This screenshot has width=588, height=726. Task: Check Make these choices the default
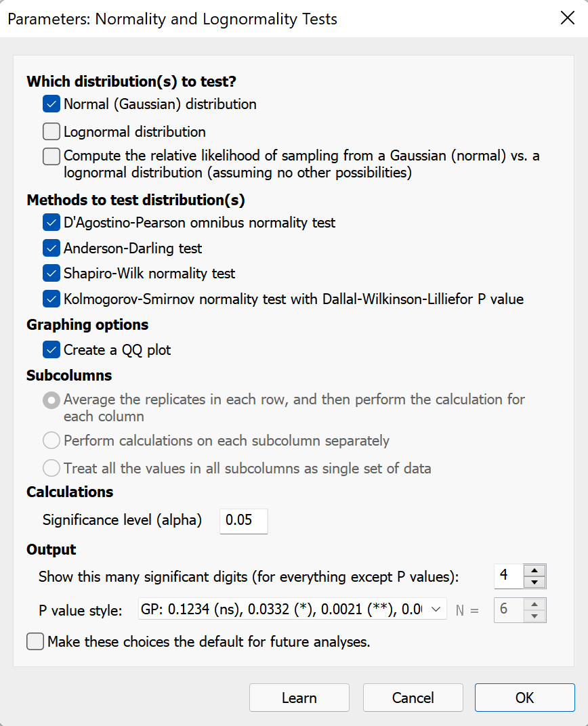[x=35, y=641]
